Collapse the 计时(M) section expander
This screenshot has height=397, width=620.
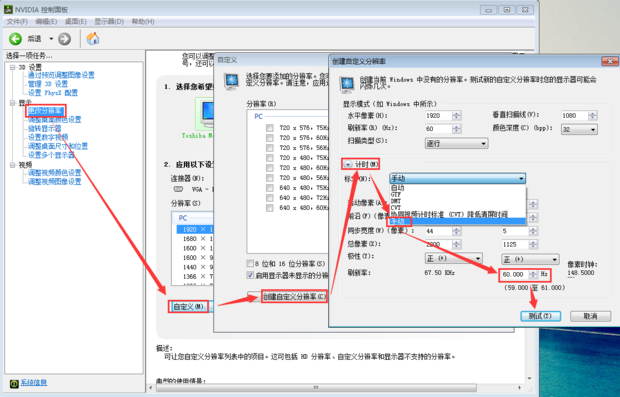[348, 164]
